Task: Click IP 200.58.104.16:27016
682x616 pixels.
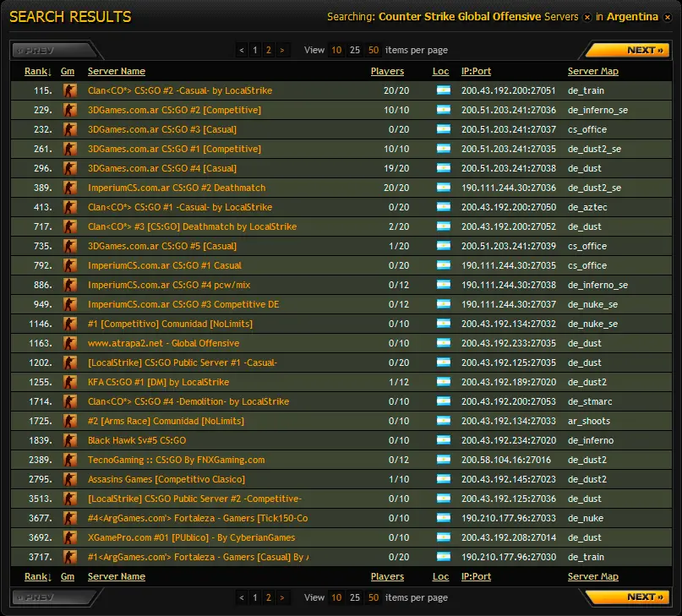Action: (x=506, y=460)
